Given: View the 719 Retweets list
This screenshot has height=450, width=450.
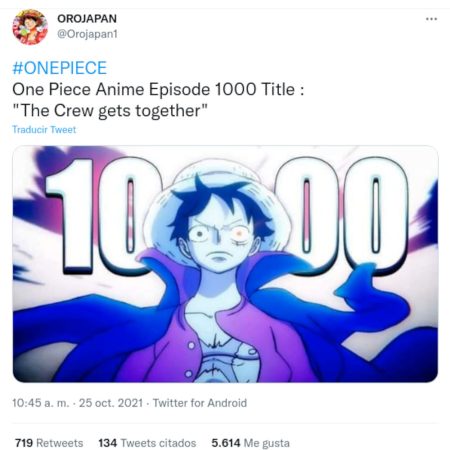Looking at the screenshot, I should coord(49,443).
